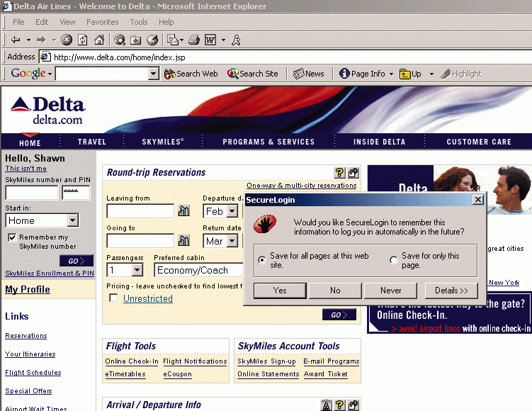Click the page icon beside the address URL
Screen dimensions: 532x411
point(45,57)
